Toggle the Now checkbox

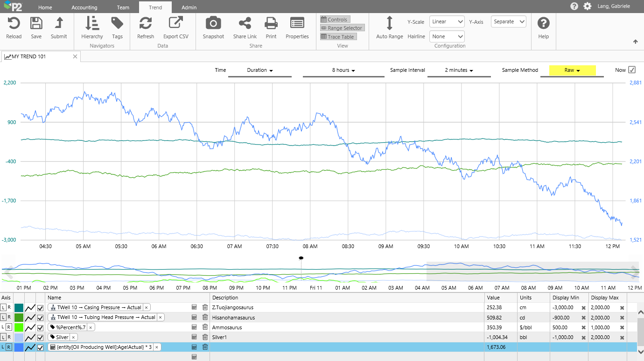pyautogui.click(x=632, y=70)
